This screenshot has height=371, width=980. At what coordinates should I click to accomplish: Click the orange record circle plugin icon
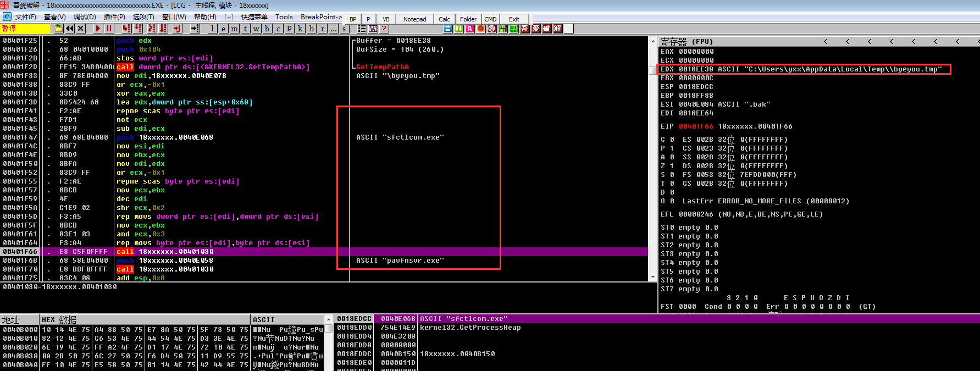[x=481, y=29]
